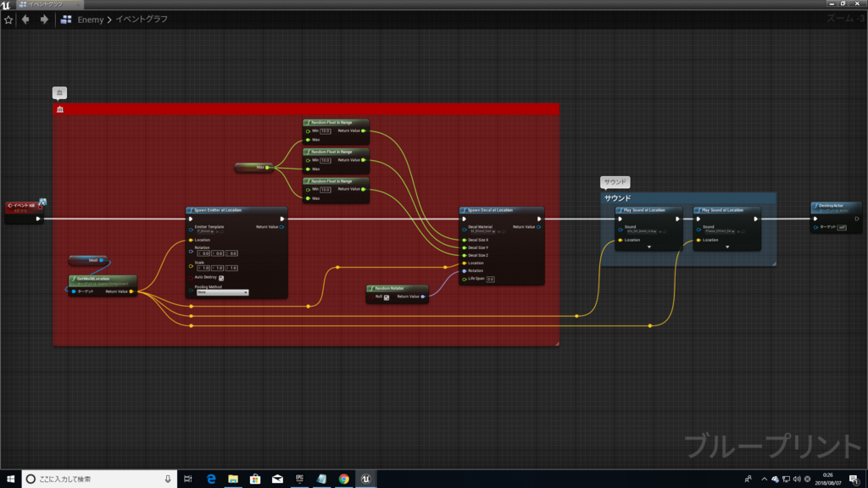868x488 pixels.
Task: Click the イベント kill event node title
Action: 24,205
